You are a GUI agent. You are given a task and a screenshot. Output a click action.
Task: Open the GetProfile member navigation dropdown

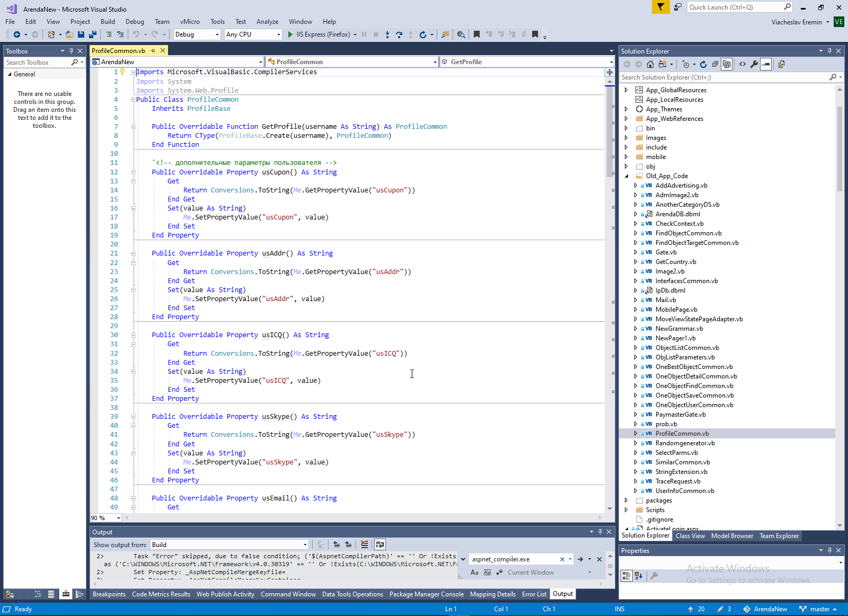pyautogui.click(x=527, y=62)
